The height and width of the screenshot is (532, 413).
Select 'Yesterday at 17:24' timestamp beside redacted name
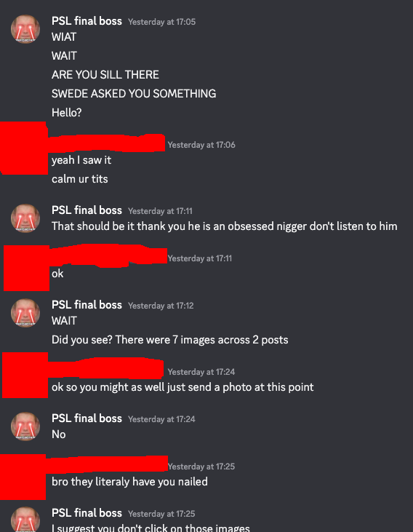click(201, 372)
